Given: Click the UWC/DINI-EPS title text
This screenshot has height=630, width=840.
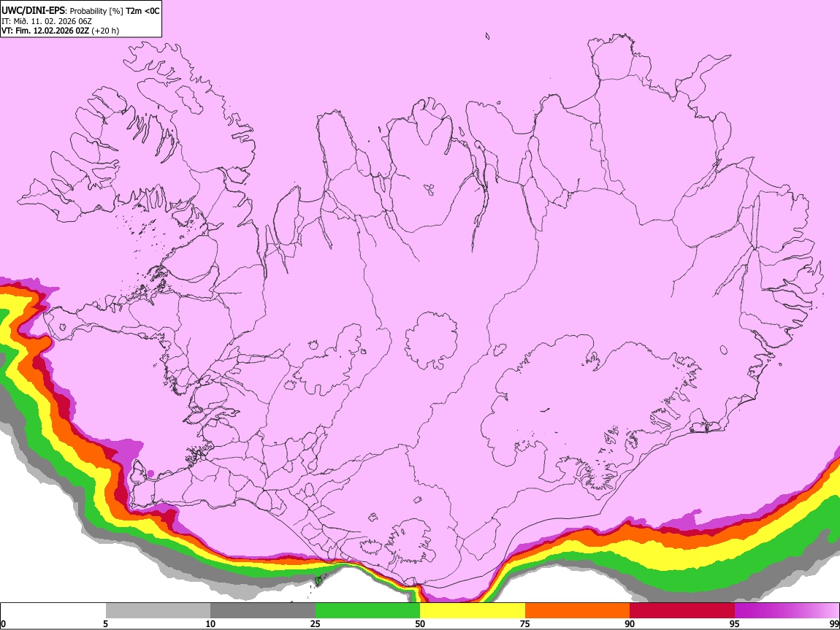Looking at the screenshot, I should (x=32, y=11).
